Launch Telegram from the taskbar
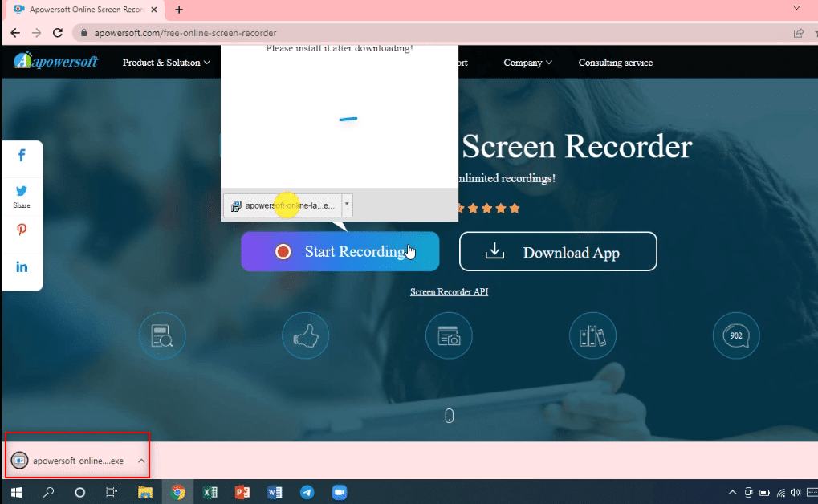This screenshot has height=504, width=818. tap(307, 492)
